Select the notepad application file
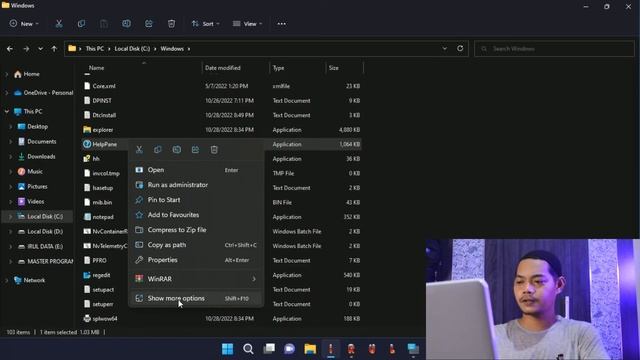 103,217
